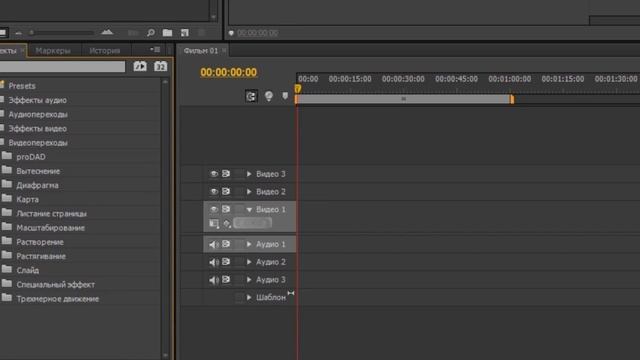640x360 pixels.
Task: Click folder icon of proDAD bin
Action: click(x=7, y=156)
